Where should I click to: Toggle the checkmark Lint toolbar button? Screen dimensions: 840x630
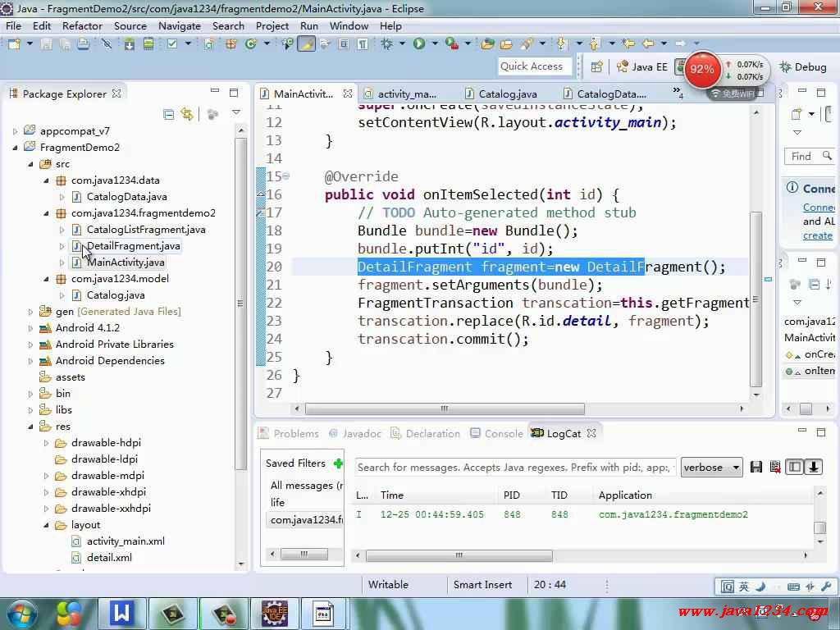click(172, 44)
